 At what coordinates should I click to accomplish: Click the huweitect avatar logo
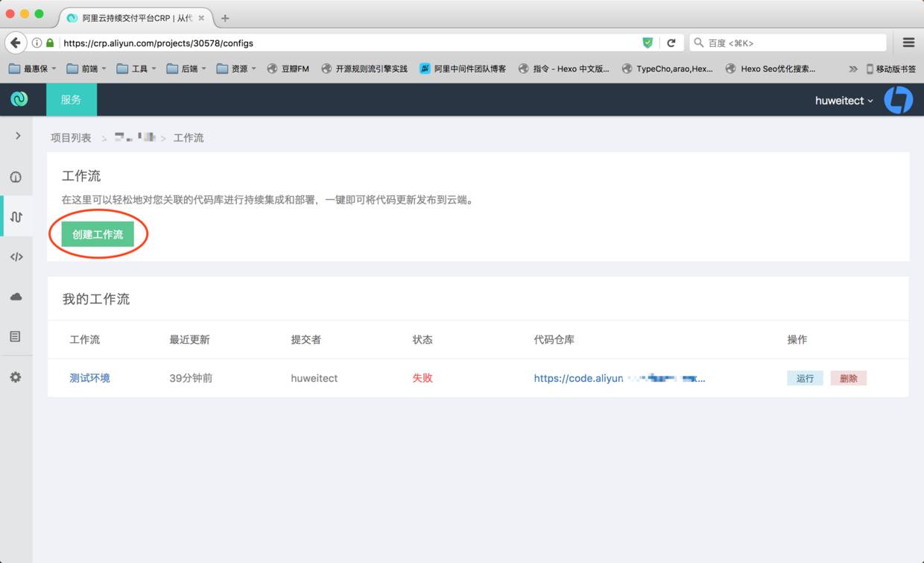[x=898, y=100]
